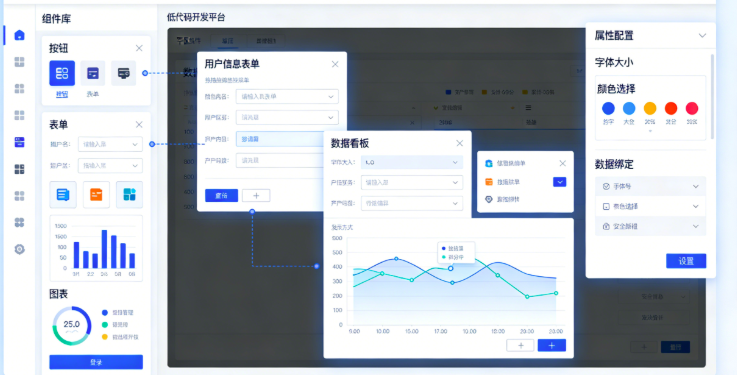
Task: Pick the orange card component icon
Action: click(96, 195)
